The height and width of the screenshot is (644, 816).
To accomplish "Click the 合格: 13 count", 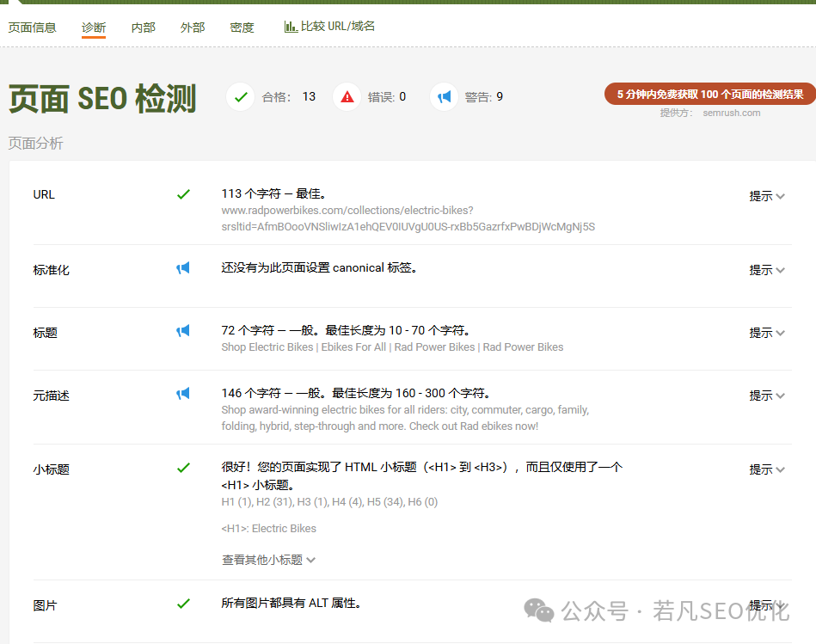I will pyautogui.click(x=288, y=97).
